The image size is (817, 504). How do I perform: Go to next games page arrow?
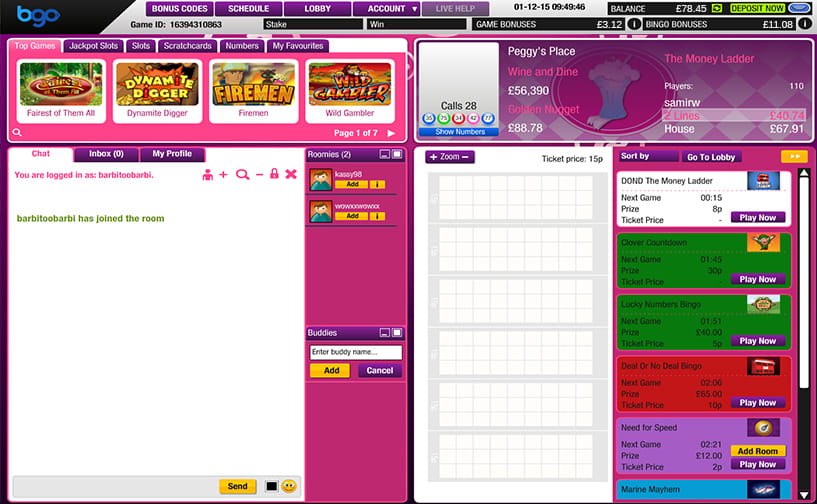[391, 133]
